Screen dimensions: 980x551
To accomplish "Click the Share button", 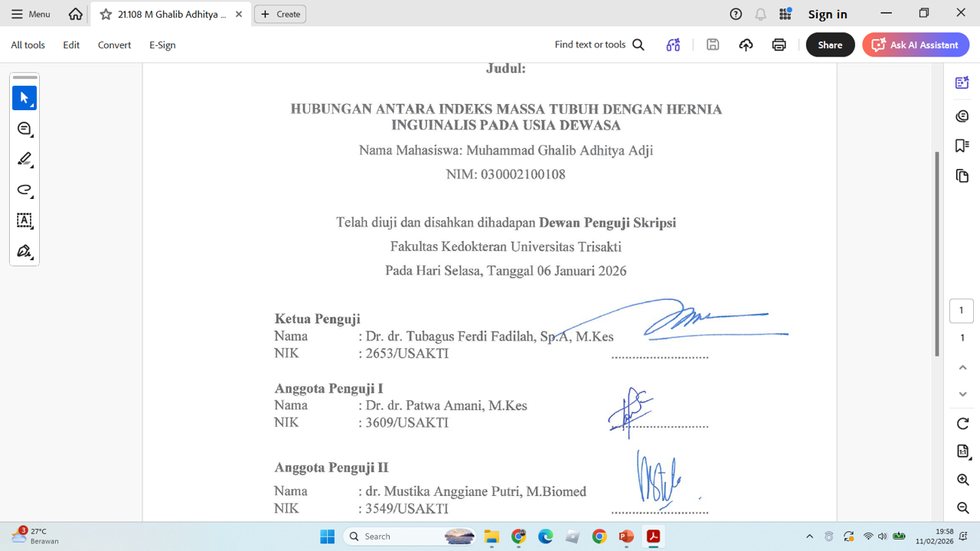I will coord(830,45).
